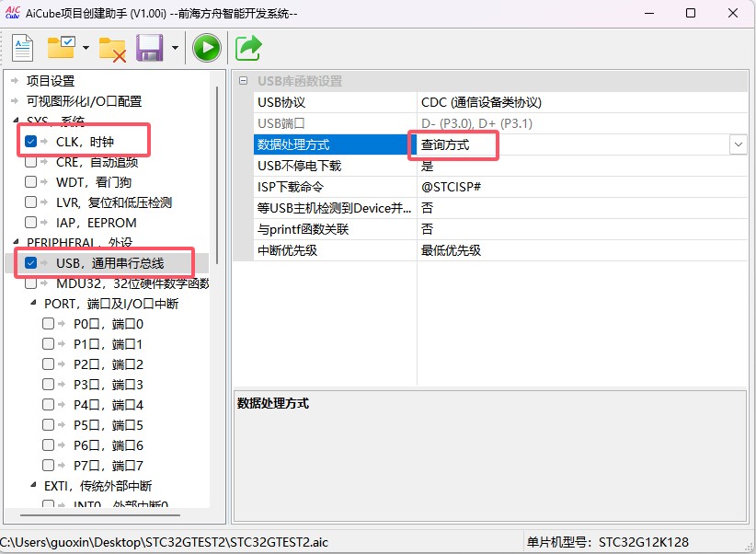Enable P0 port checkbox
756x554 pixels.
tap(48, 324)
